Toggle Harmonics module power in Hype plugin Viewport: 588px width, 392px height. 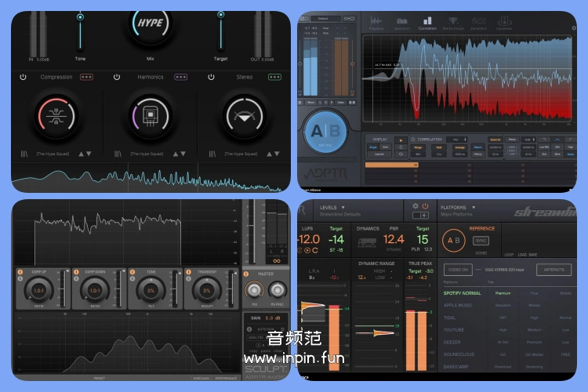coord(117,77)
